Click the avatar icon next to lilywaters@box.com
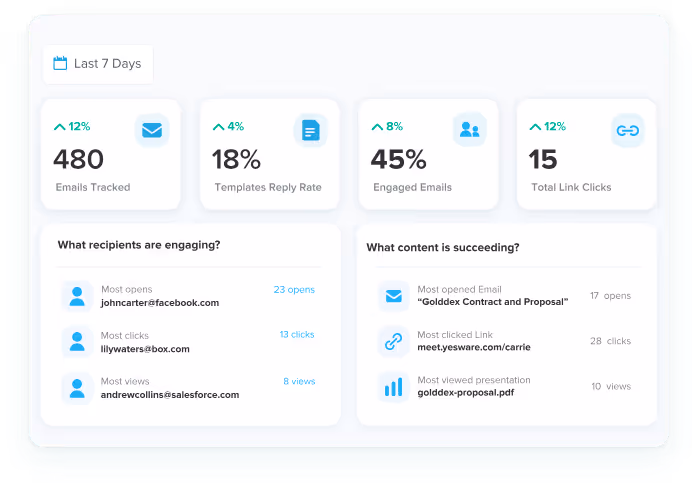This screenshot has width=692, height=483. (x=77, y=342)
